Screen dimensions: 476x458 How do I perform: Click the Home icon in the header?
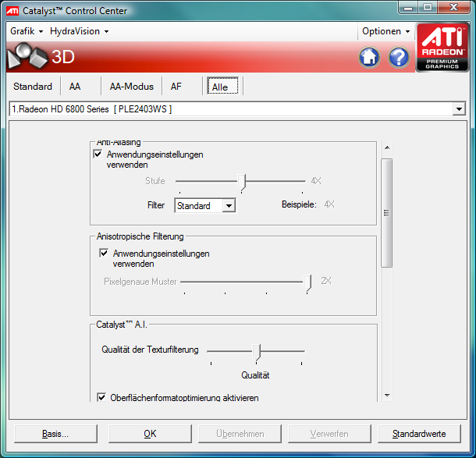(369, 57)
